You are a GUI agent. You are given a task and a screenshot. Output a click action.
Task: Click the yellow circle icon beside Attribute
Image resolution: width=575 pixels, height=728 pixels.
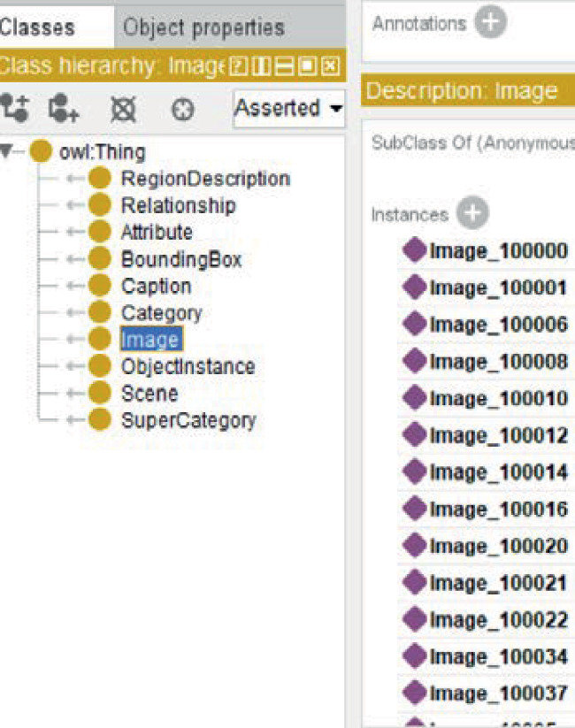99,231
